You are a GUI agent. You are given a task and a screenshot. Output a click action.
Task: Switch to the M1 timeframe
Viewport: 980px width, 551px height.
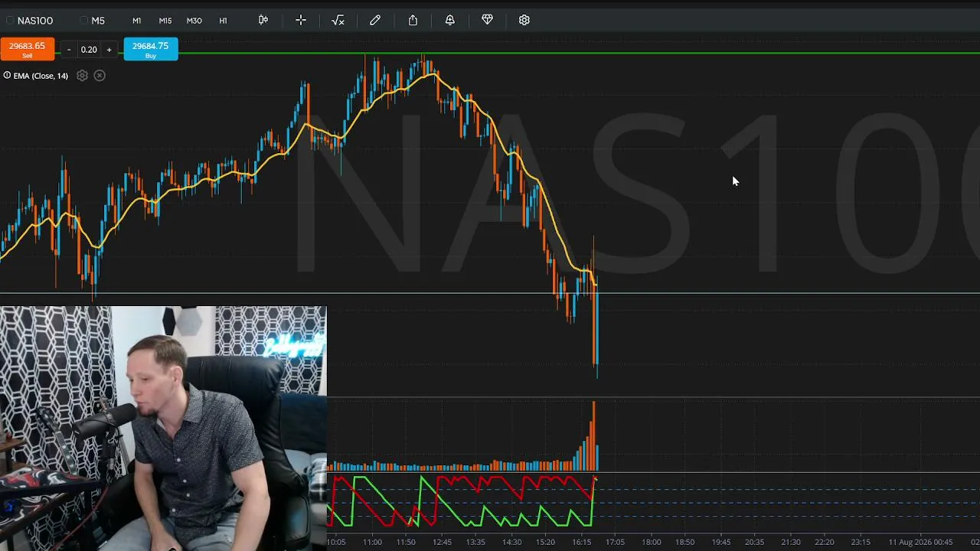point(136,21)
